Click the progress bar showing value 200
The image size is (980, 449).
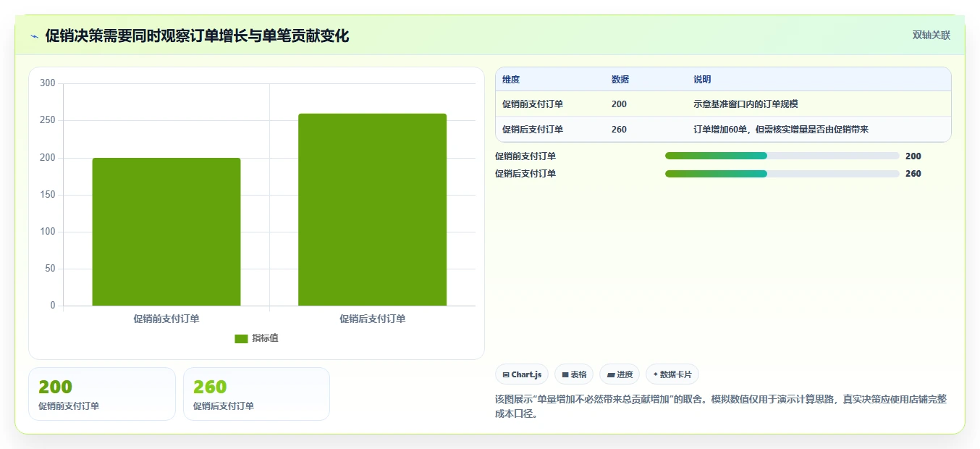782,156
